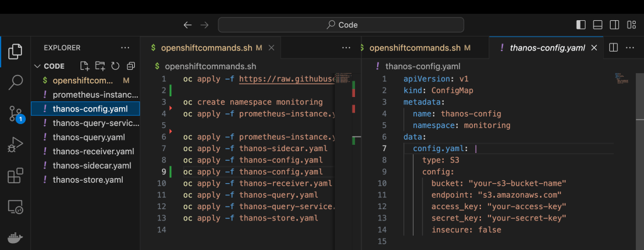The width and height of the screenshot is (644, 250).
Task: Open the Extensions view
Action: (x=15, y=176)
